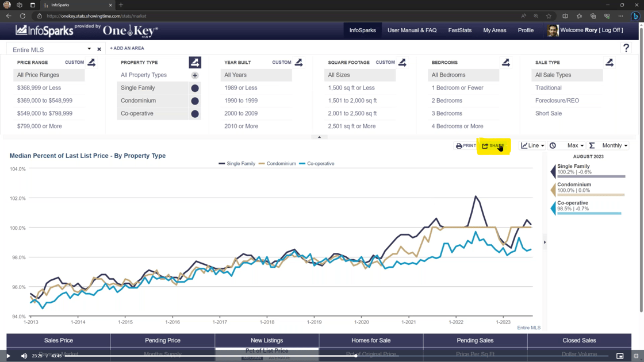Click the Share button
644x362 pixels.
click(493, 146)
